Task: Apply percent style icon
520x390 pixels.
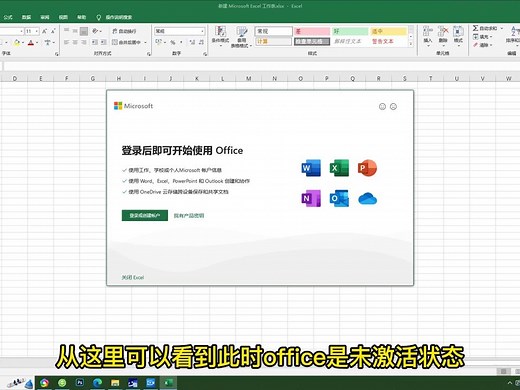Action: pyautogui.click(x=173, y=42)
